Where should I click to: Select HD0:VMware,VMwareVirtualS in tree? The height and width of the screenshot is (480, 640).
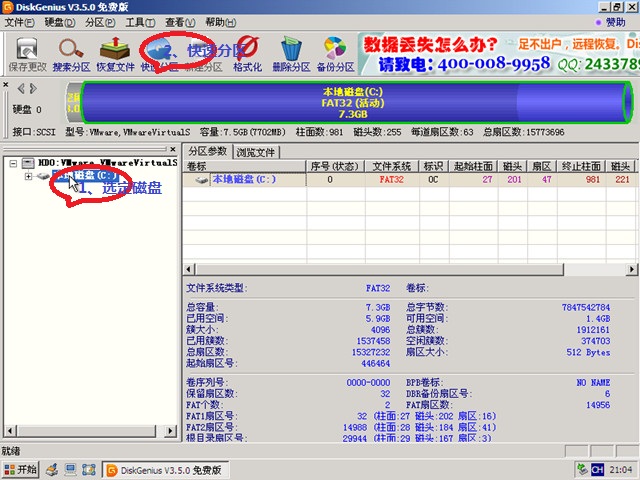pyautogui.click(x=107, y=163)
